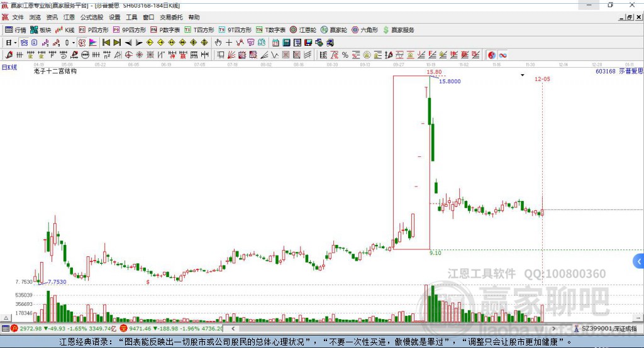This screenshot has height=348, width=644.
Task: Open the P数字表 number table
Action: tap(165, 30)
